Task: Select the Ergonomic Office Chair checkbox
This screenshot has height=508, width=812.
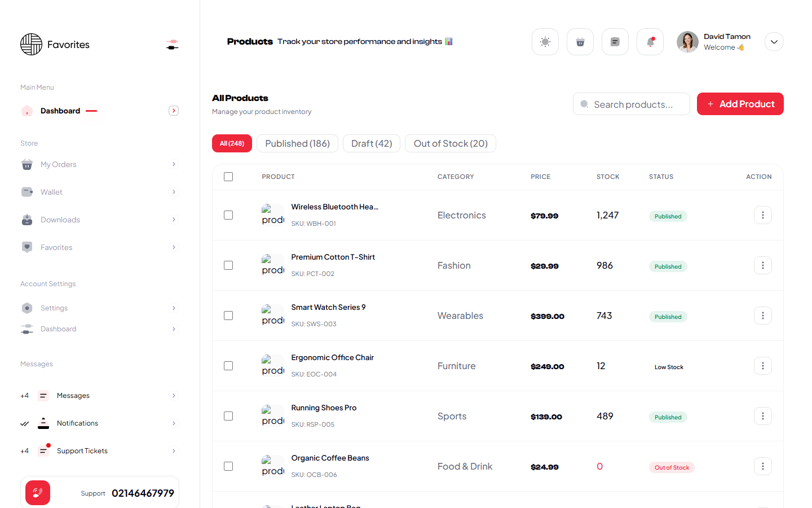Action: click(228, 366)
